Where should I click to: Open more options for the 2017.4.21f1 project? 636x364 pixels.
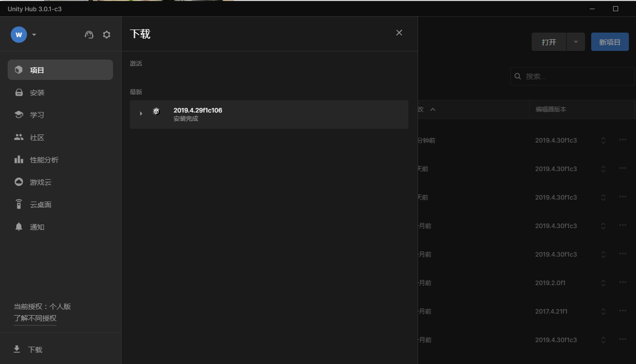623,311
